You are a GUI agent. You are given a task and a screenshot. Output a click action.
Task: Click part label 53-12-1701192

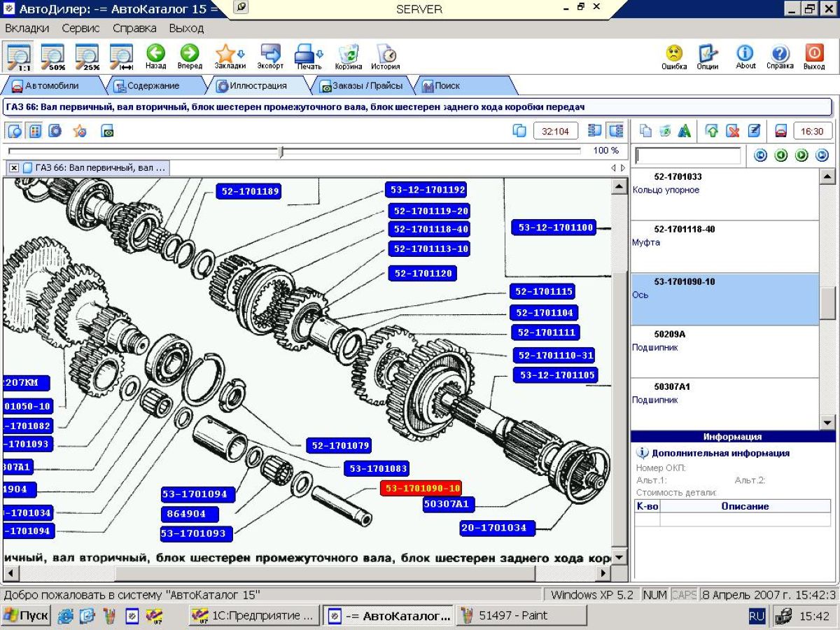428,190
